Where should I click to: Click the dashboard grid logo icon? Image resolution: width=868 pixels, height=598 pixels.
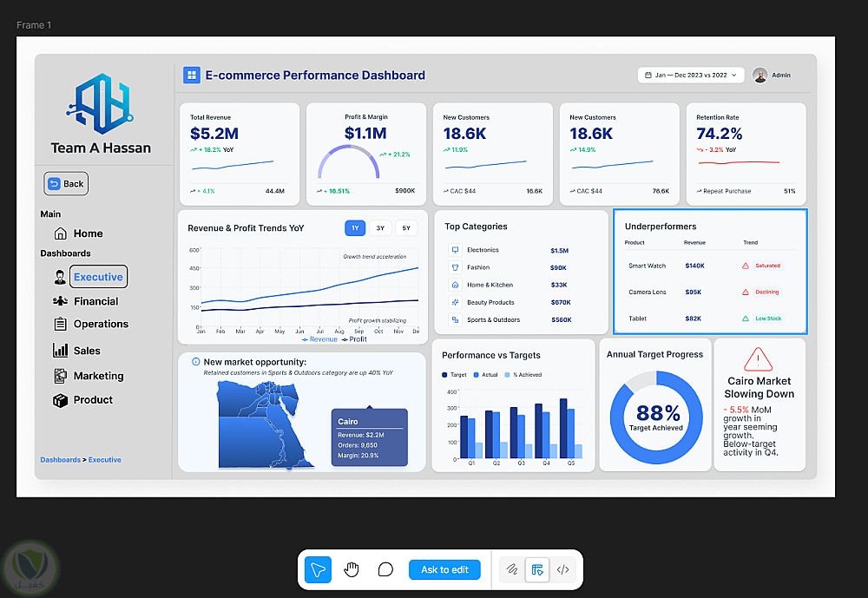(x=192, y=75)
